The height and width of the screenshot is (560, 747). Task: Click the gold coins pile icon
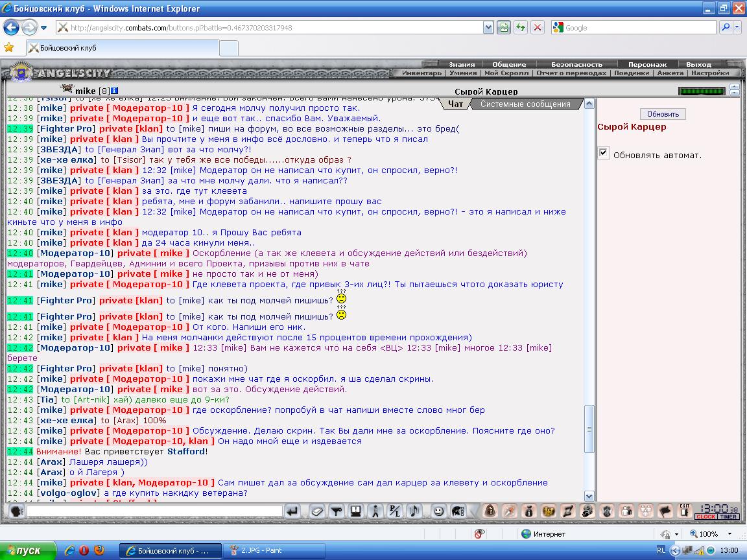point(549,511)
